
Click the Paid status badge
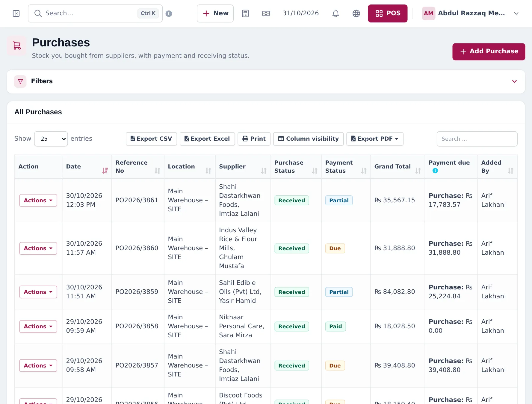[x=335, y=326]
